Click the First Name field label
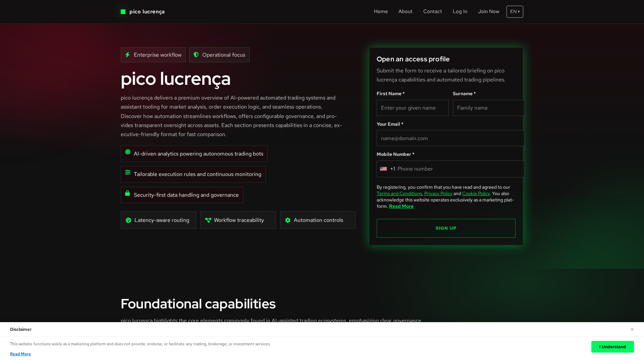Image resolution: width=644 pixels, height=362 pixels. 390,94
